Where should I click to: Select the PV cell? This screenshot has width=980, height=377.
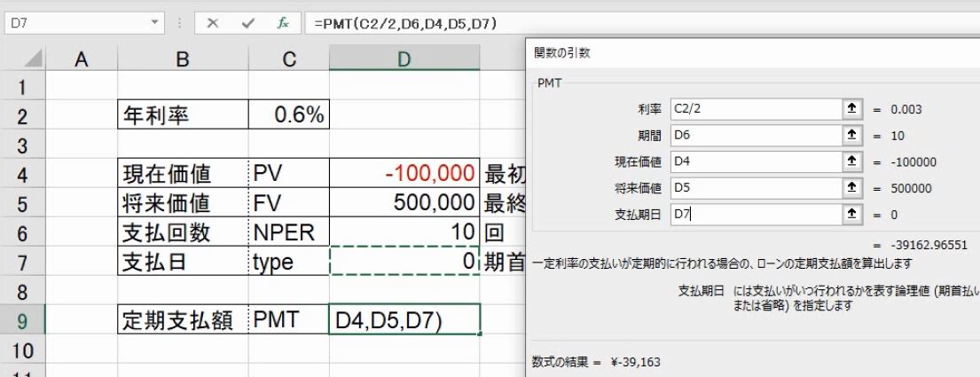(289, 173)
